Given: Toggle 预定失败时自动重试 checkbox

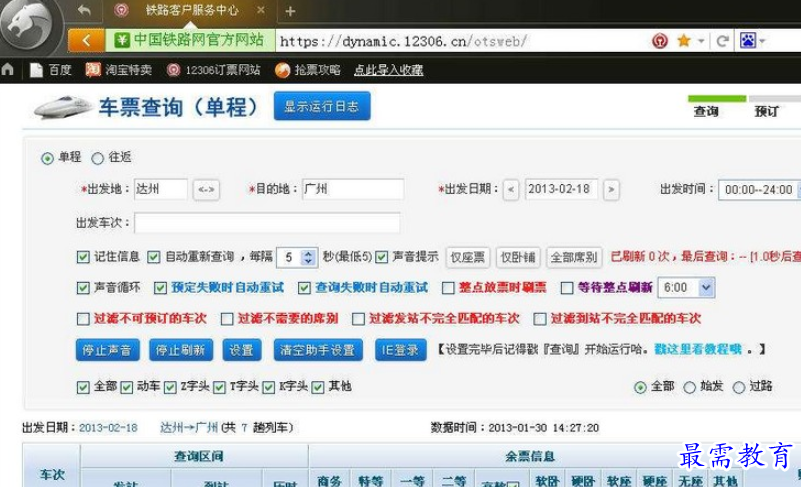Looking at the screenshot, I should 160,288.
